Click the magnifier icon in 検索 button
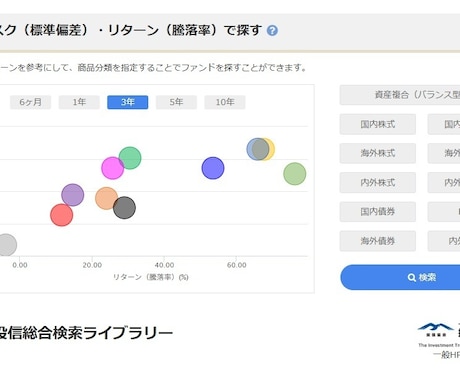 pos(412,277)
